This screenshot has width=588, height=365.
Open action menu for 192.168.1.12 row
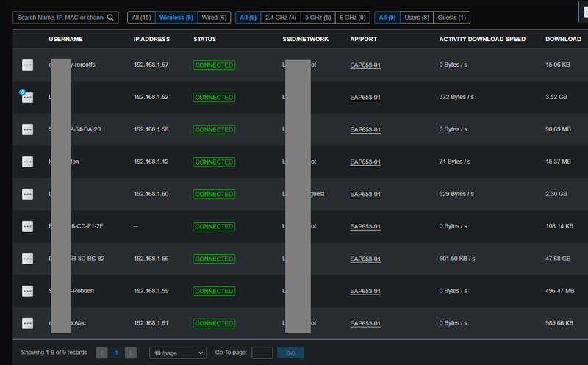[27, 162]
